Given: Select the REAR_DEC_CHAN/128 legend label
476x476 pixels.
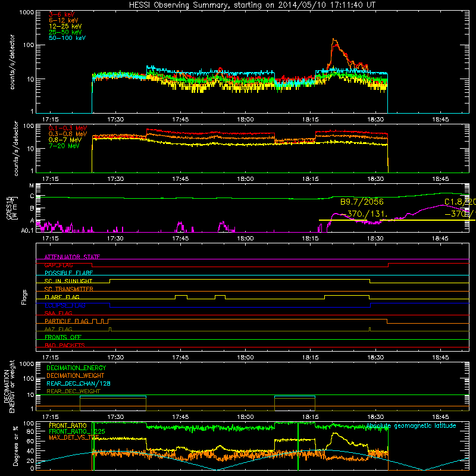Looking at the screenshot, I should click(x=79, y=383).
